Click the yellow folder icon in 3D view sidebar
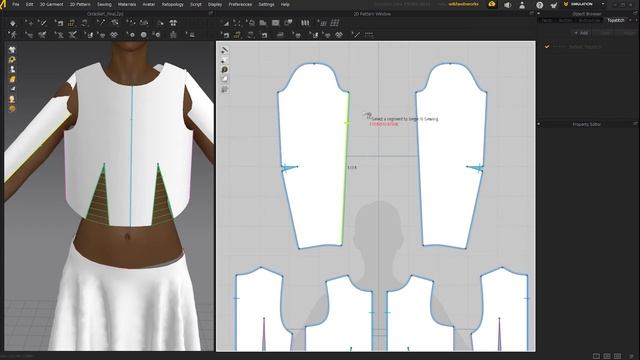This screenshot has height=360, width=640. point(12,79)
